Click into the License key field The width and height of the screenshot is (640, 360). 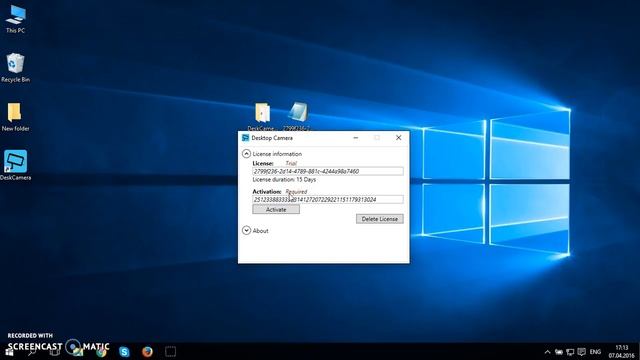tap(328, 171)
